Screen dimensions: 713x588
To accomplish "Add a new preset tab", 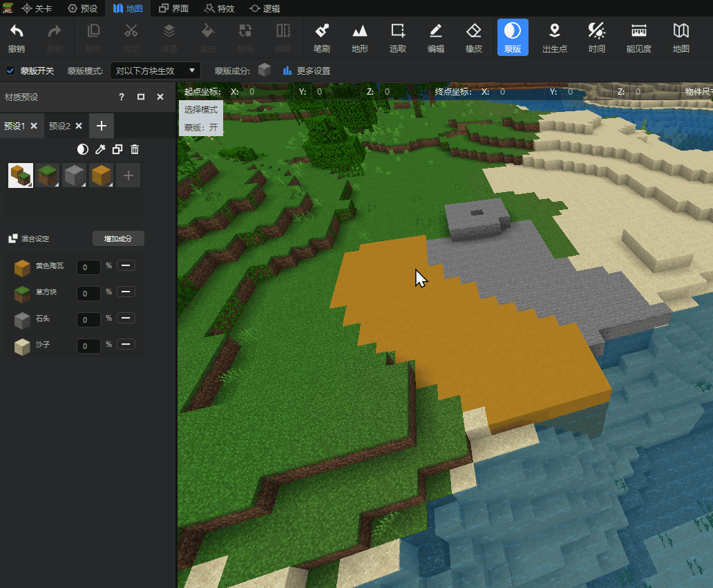I will tap(102, 126).
